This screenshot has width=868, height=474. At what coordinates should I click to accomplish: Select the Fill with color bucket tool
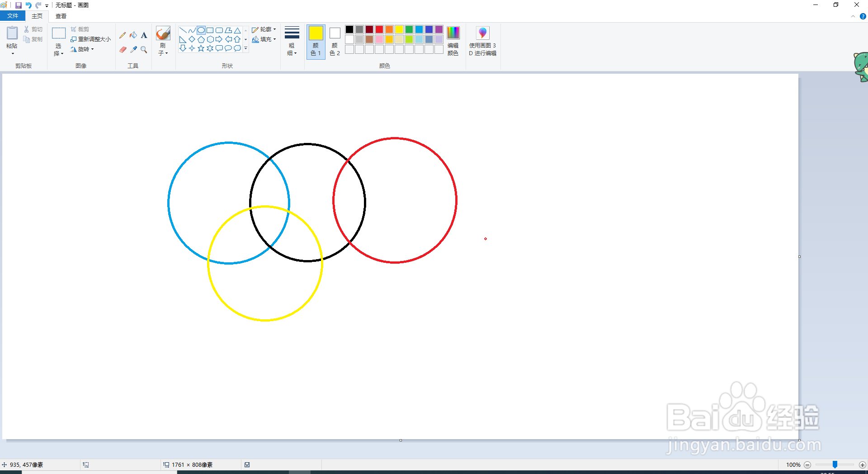133,35
